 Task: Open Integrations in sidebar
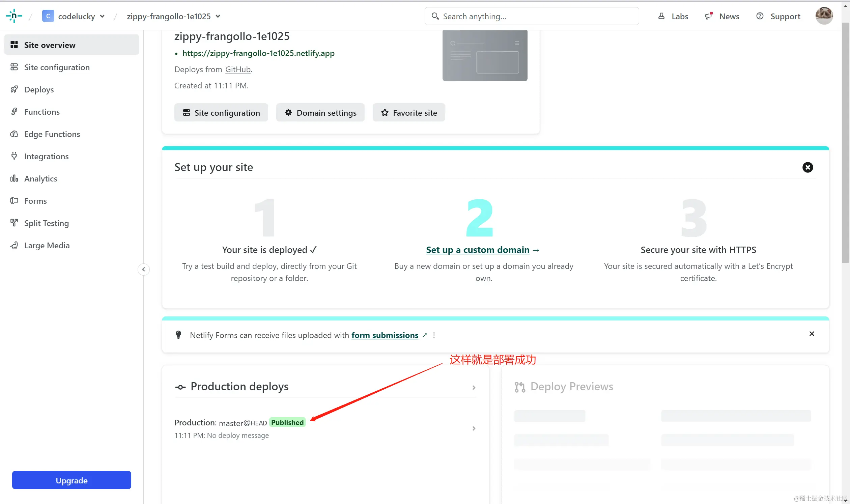(x=71, y=156)
